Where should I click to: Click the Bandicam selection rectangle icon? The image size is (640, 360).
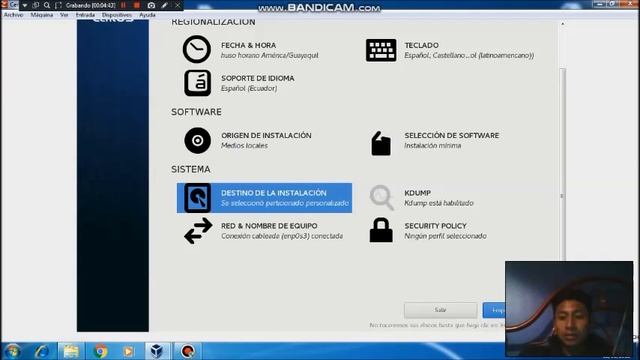tap(58, 5)
